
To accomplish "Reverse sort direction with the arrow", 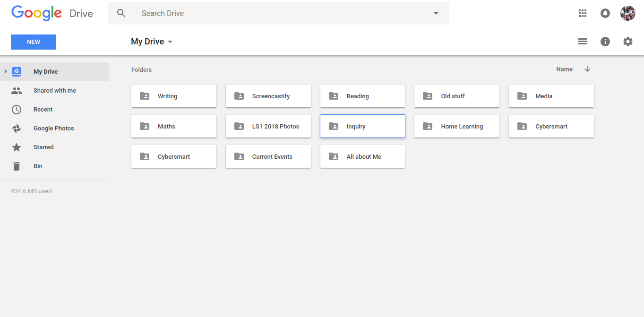I will [587, 69].
